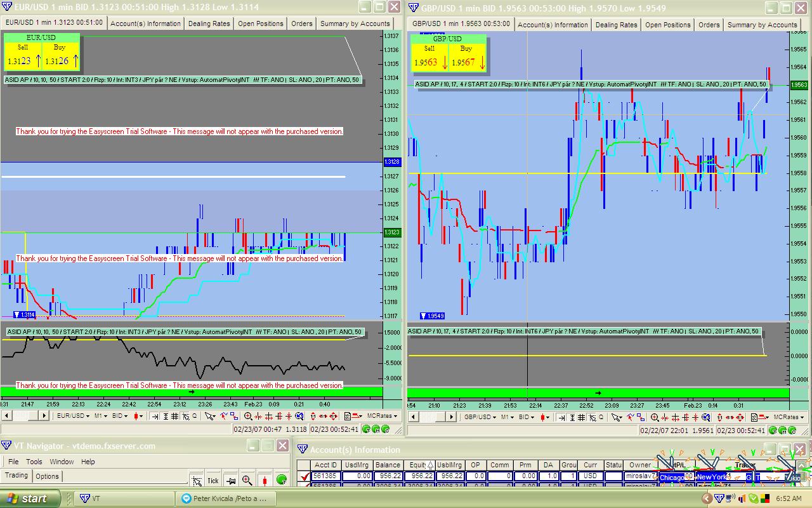Image resolution: width=812 pixels, height=508 pixels.
Task: Click the zoom-in magnifier on EUR/USD chart toolbar
Action: [248, 416]
